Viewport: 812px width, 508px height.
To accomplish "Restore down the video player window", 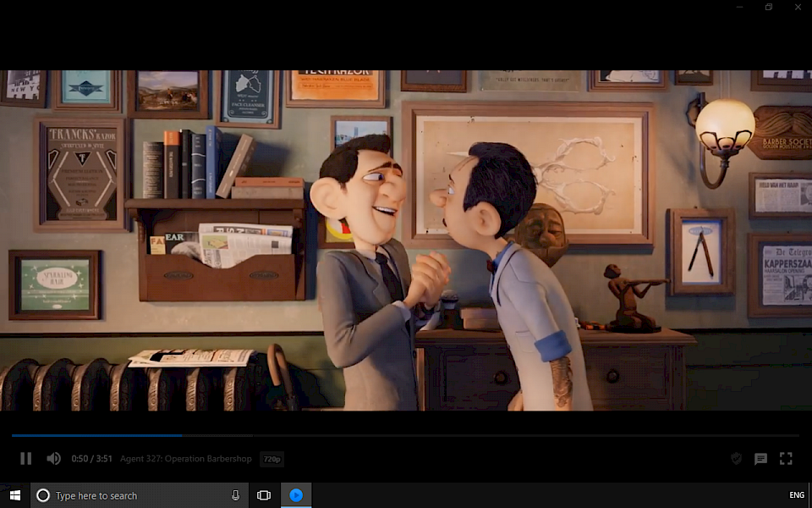I will click(769, 7).
